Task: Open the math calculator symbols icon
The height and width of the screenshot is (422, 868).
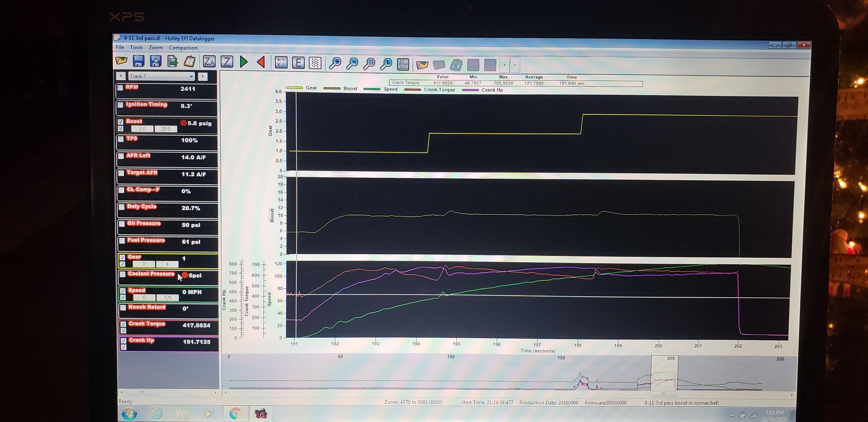Action: tap(281, 63)
